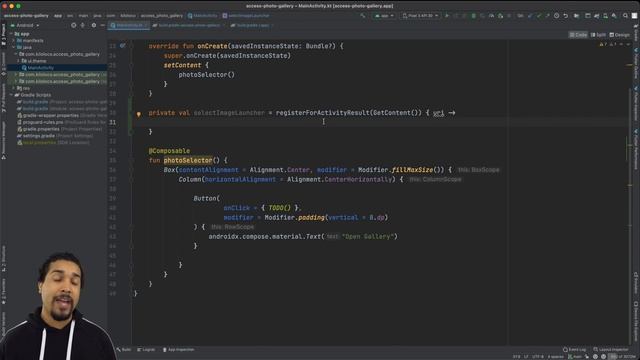Open the Layout Inspector tool window
Image resolution: width=640 pixels, height=360 pixels.
point(611,350)
